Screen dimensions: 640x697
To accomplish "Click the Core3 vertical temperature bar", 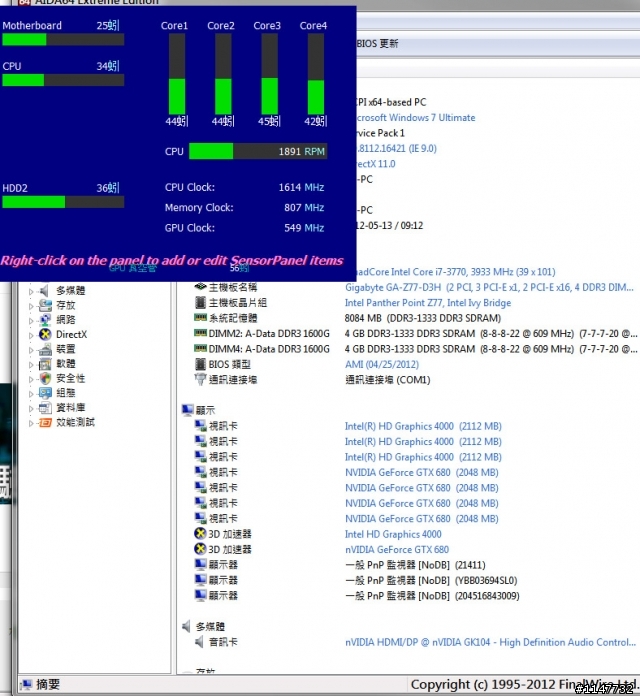I will tap(269, 74).
